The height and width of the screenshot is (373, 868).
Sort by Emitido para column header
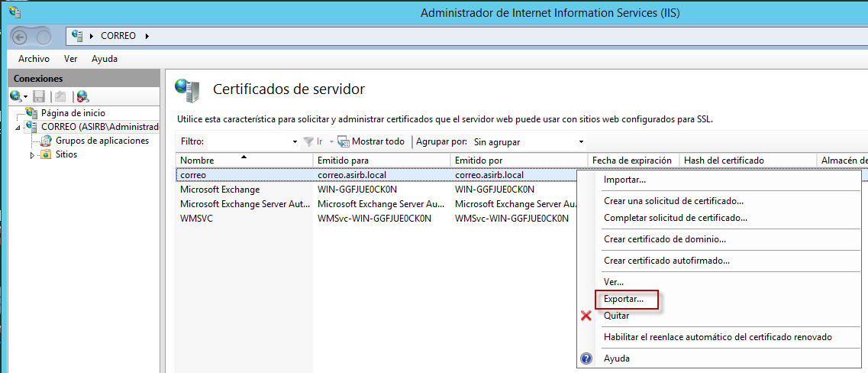[x=382, y=161]
